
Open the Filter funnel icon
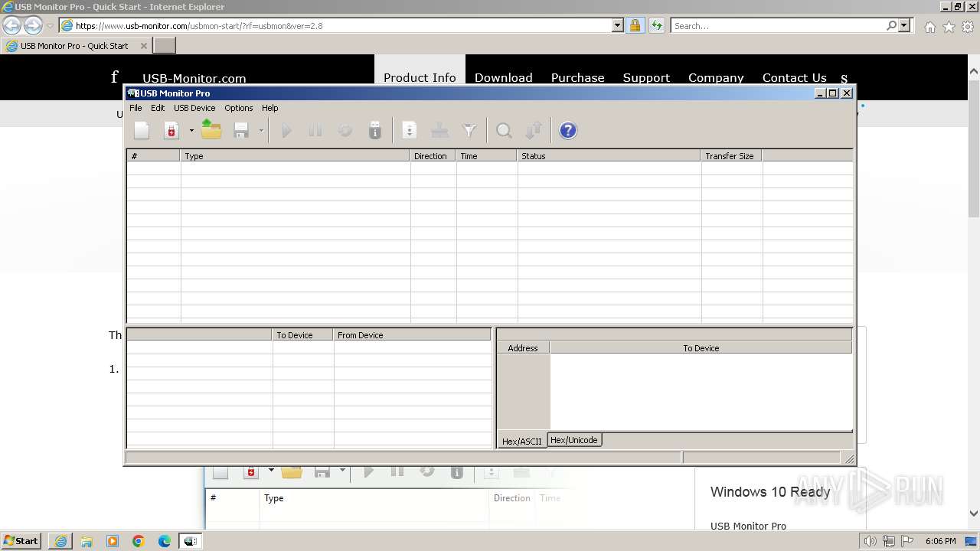tap(469, 131)
